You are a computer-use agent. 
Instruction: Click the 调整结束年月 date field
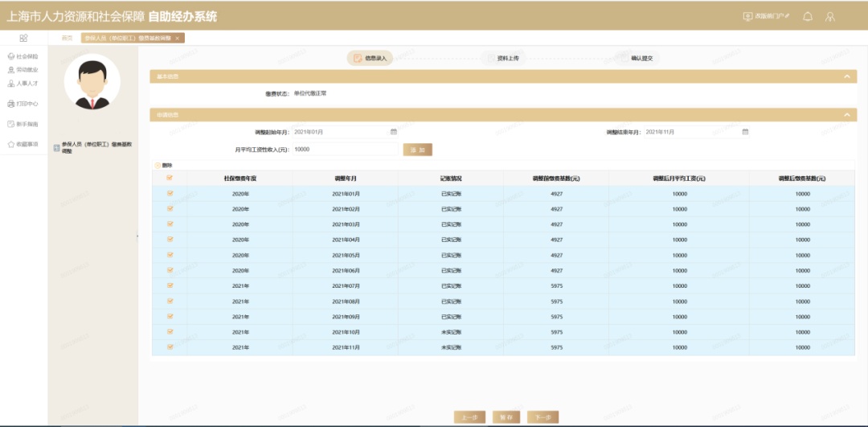[697, 132]
